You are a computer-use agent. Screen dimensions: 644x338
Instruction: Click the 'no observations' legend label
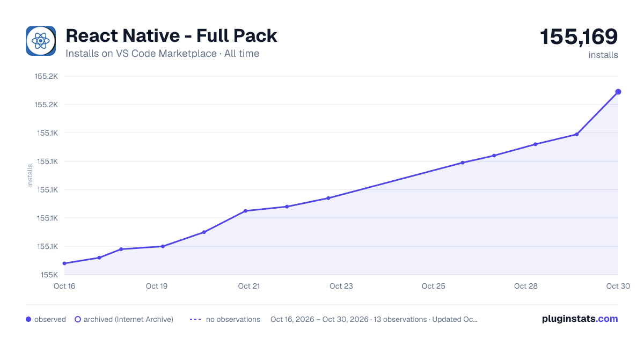(233, 319)
